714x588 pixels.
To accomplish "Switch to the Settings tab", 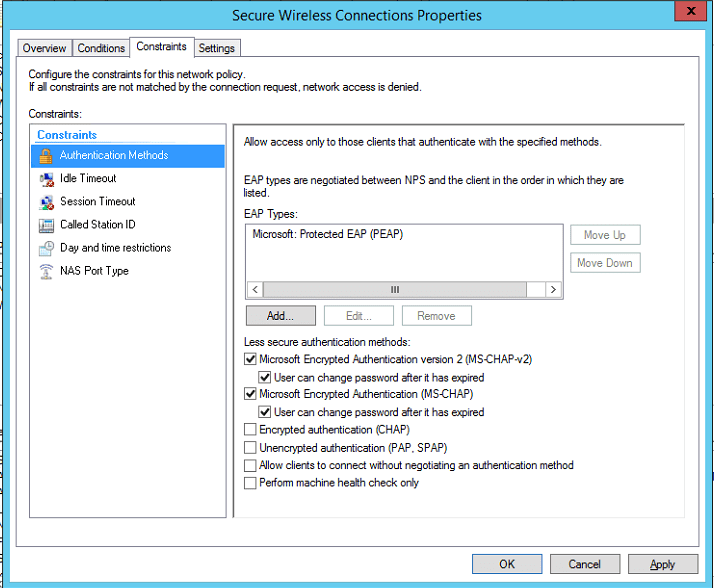I will point(217,48).
